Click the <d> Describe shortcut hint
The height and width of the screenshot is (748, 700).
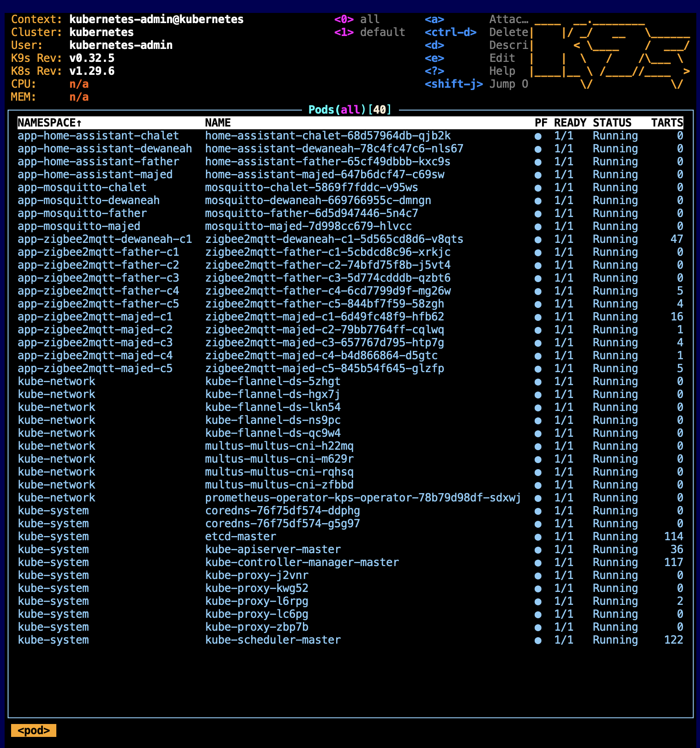(477, 45)
